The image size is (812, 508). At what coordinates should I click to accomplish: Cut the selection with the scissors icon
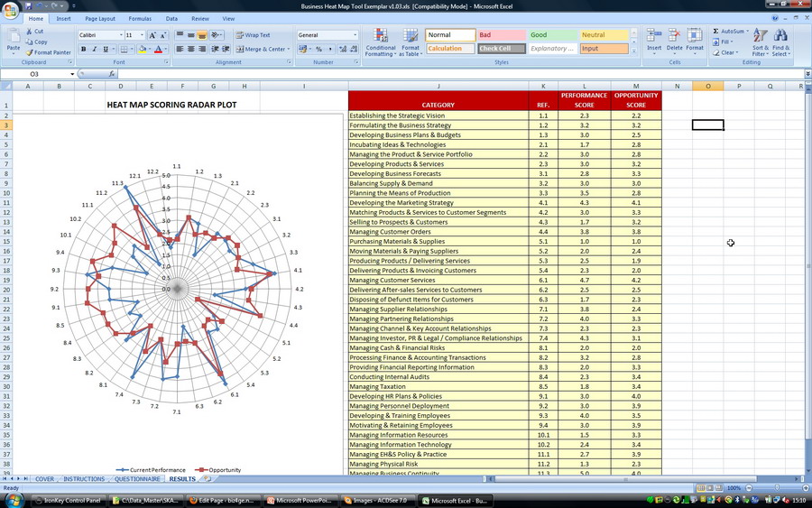[x=29, y=32]
